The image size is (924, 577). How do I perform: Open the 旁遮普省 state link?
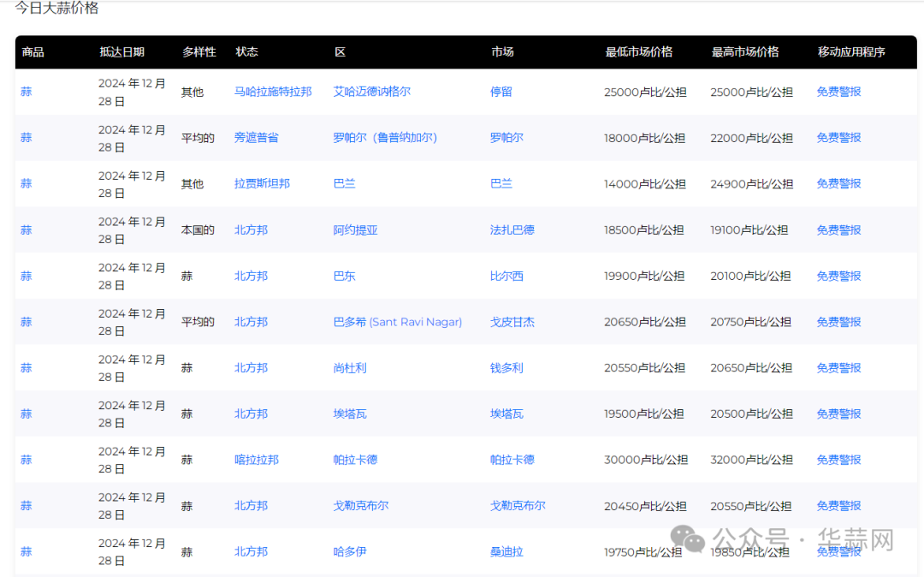[257, 138]
